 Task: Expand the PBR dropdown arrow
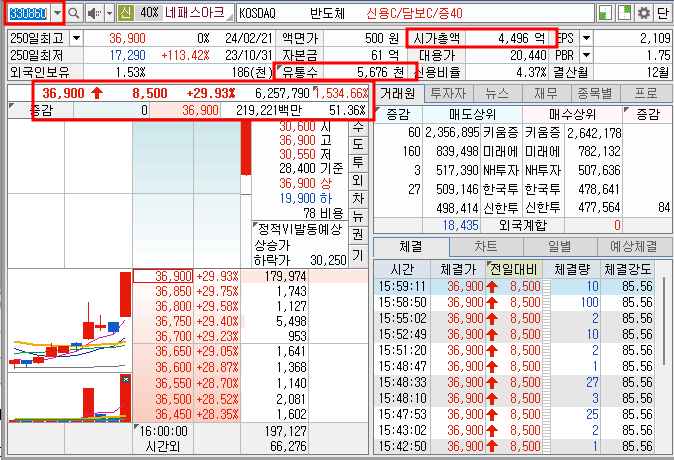pos(586,55)
